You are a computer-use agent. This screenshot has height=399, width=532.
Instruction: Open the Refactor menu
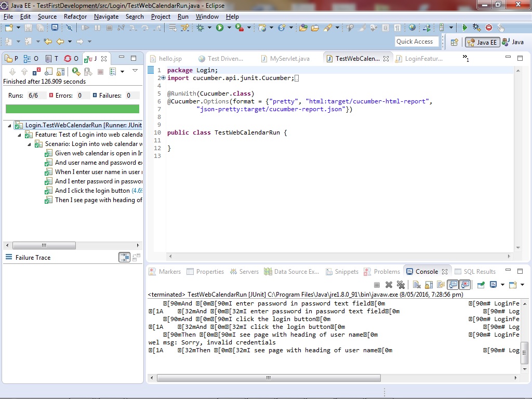point(75,17)
